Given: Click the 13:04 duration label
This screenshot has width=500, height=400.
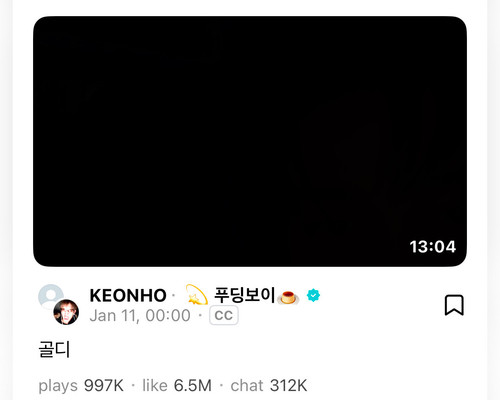Looking at the screenshot, I should click(433, 247).
